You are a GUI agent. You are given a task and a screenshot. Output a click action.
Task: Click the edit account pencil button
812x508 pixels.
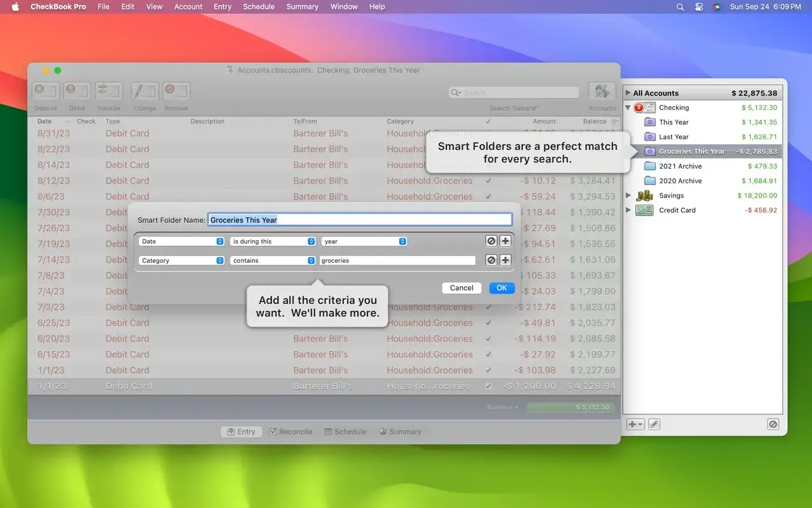[x=654, y=425]
